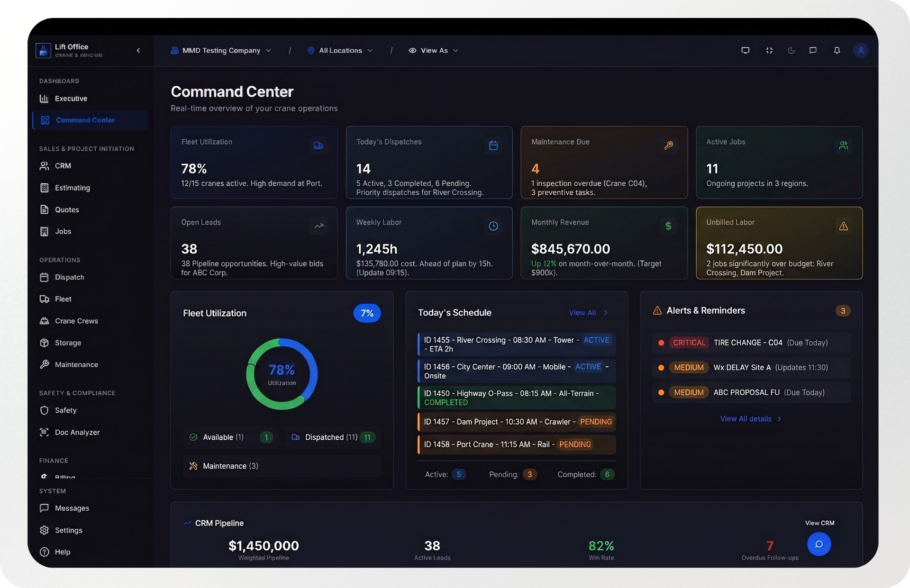
Task: Click trend arrow icon on Open Leads card
Action: click(318, 226)
